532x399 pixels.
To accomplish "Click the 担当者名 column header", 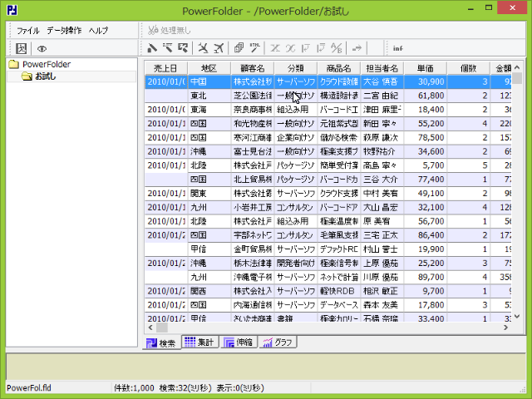I will click(382, 68).
